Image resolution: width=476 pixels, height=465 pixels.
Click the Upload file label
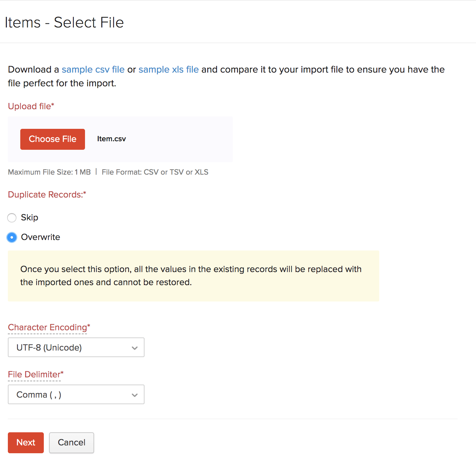click(31, 106)
